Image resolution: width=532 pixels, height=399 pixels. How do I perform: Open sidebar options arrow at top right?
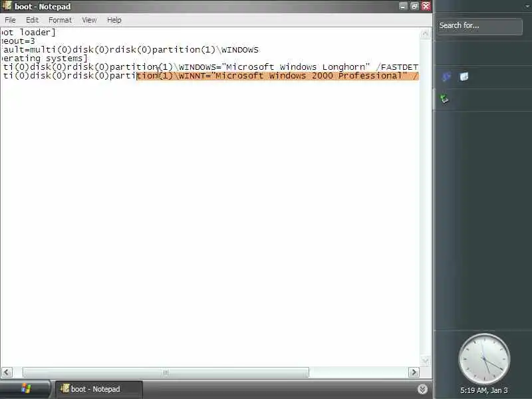pyautogui.click(x=527, y=6)
